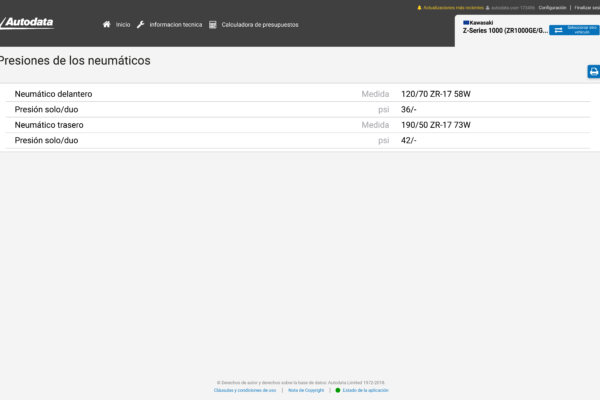This screenshot has height=400, width=600.
Task: Open the Nota de Copyright link
Action: [x=306, y=390]
